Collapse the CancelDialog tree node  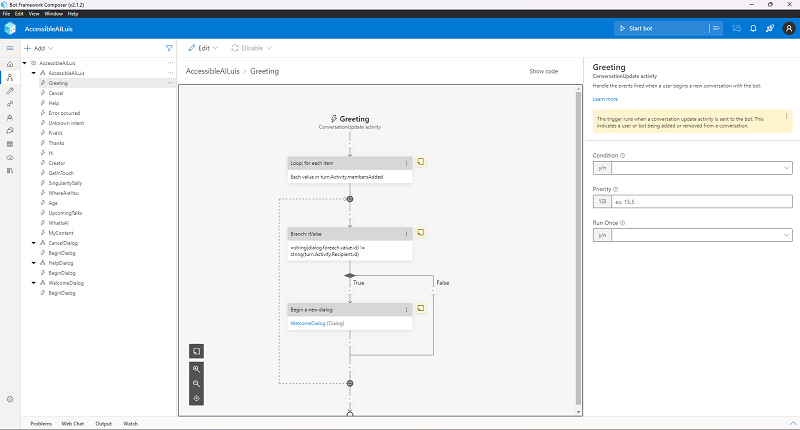(34, 243)
